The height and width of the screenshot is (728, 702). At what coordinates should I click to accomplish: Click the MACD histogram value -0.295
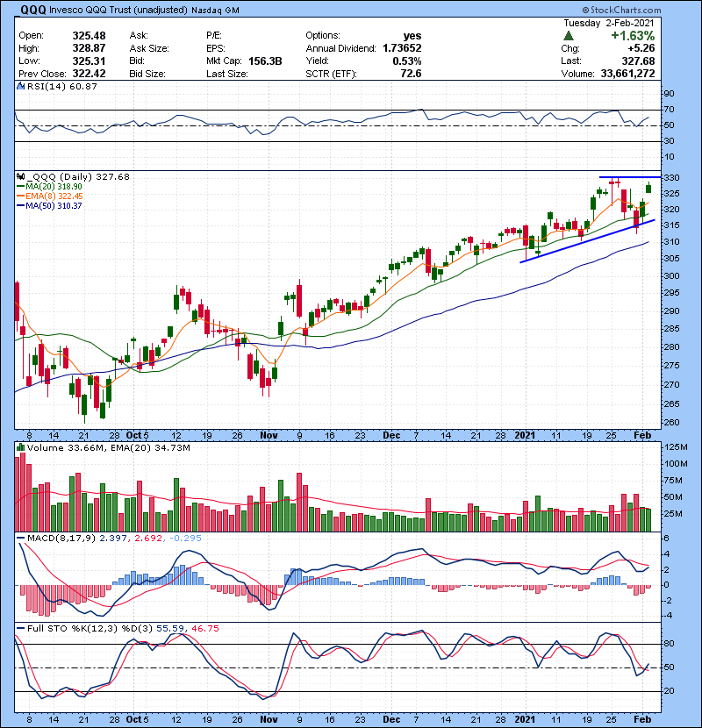(x=185, y=539)
